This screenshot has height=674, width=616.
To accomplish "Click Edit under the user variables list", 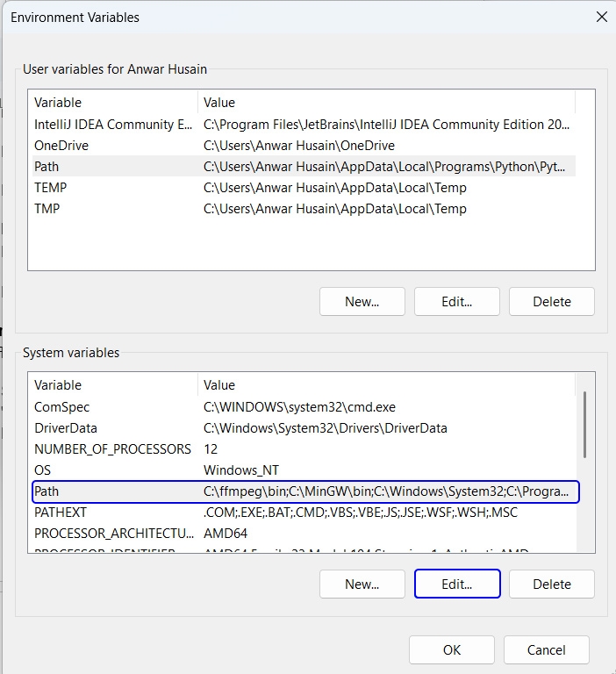I will pyautogui.click(x=456, y=301).
